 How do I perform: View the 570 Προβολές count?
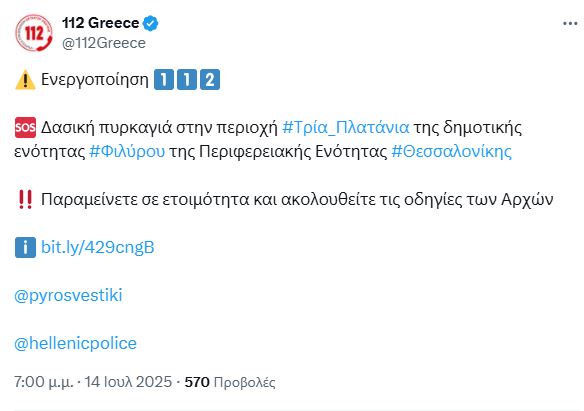click(230, 382)
